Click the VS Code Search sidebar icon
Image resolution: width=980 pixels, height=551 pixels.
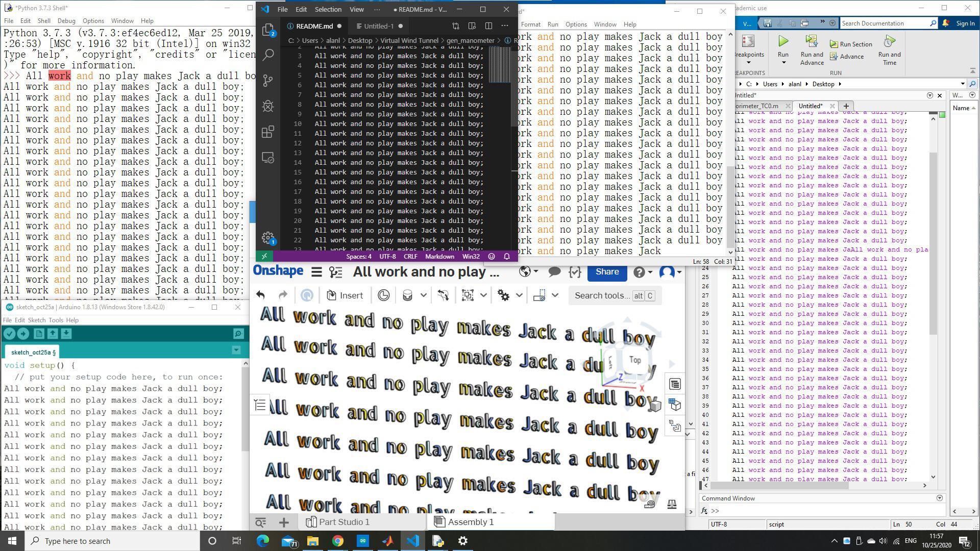click(x=268, y=55)
